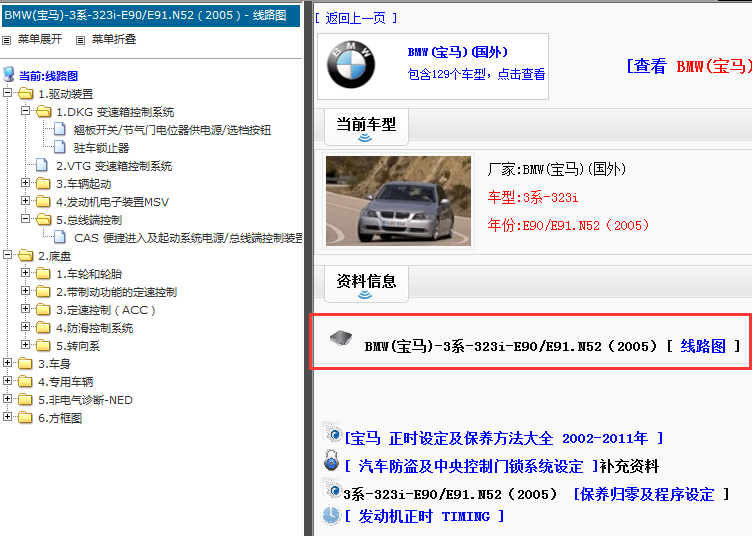Click the 厂家:BMW(宝马)(国外) text
The height and width of the screenshot is (536, 752).
pos(557,169)
